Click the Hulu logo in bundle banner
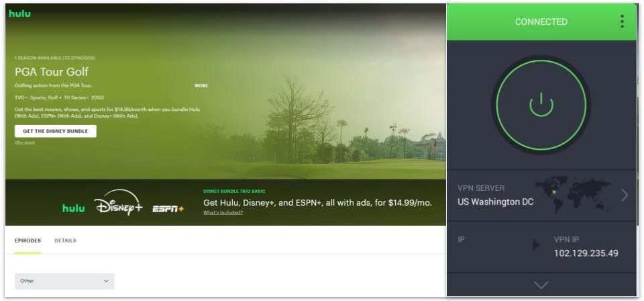This screenshot has width=644, height=301. 74,208
